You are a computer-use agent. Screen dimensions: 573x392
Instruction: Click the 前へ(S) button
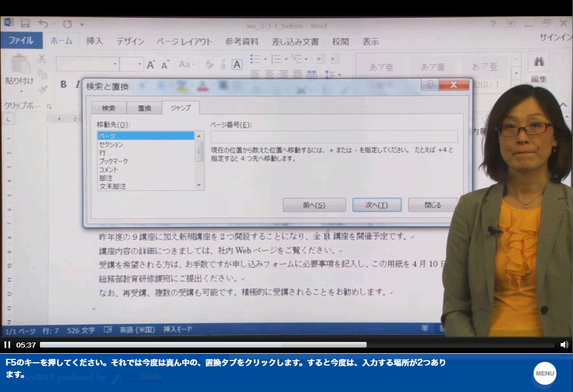click(314, 205)
